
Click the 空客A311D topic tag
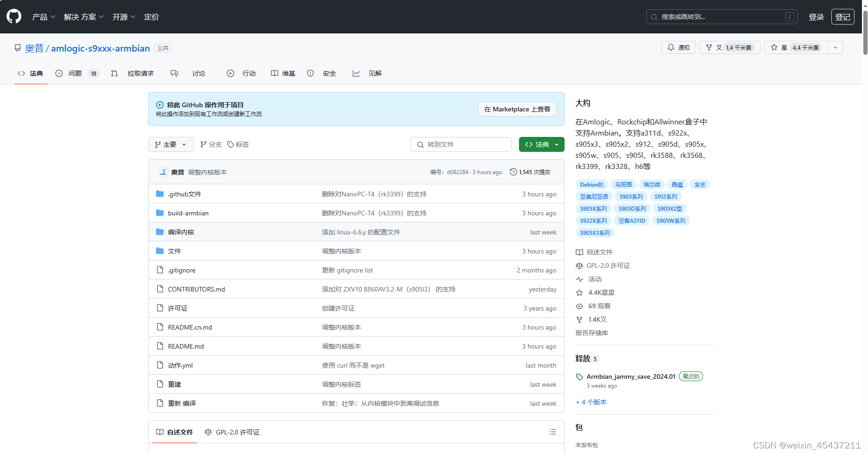(631, 221)
